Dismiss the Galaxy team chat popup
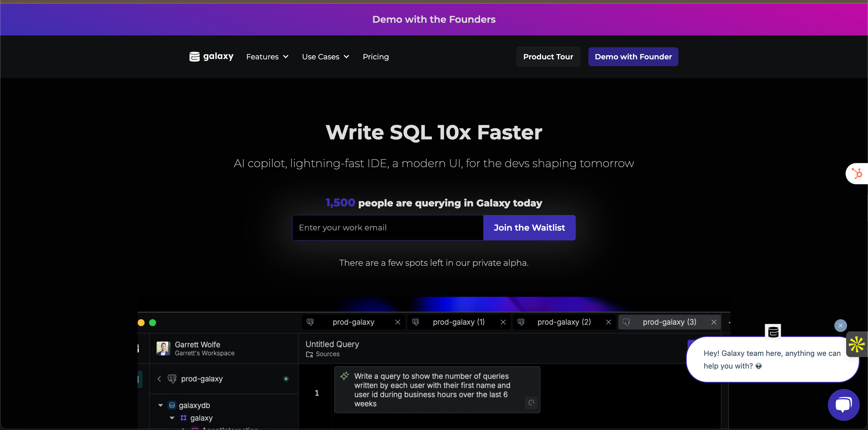Viewport: 868px width, 430px height. (x=840, y=325)
